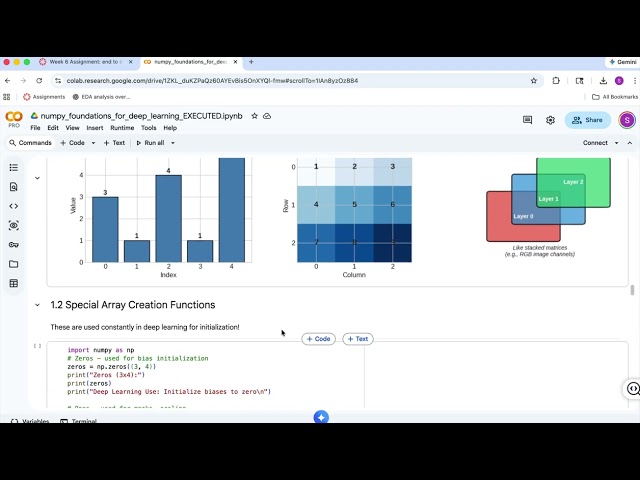Click the Share button

588,120
